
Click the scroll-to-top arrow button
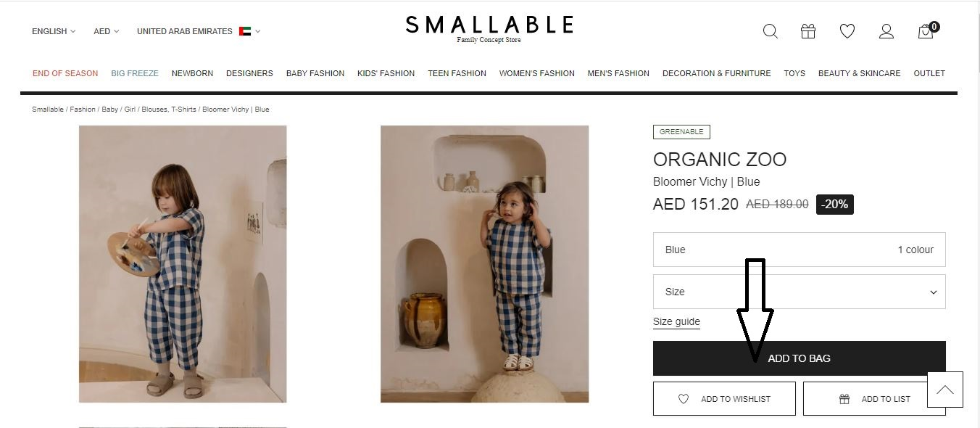[945, 390]
